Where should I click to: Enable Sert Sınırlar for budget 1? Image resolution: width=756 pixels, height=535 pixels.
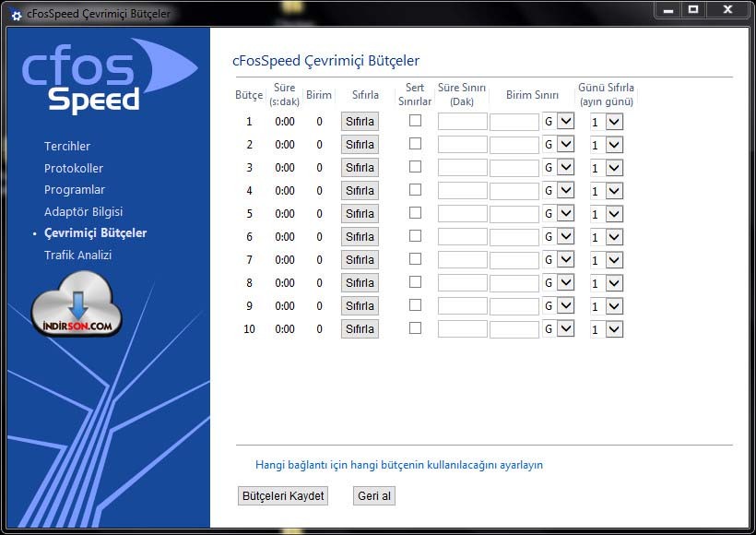[415, 121]
